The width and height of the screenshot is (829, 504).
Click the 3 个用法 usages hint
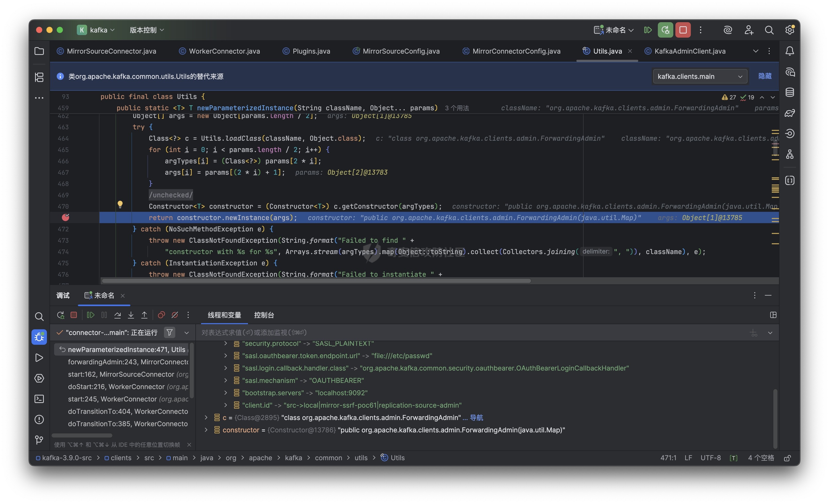tap(457, 108)
